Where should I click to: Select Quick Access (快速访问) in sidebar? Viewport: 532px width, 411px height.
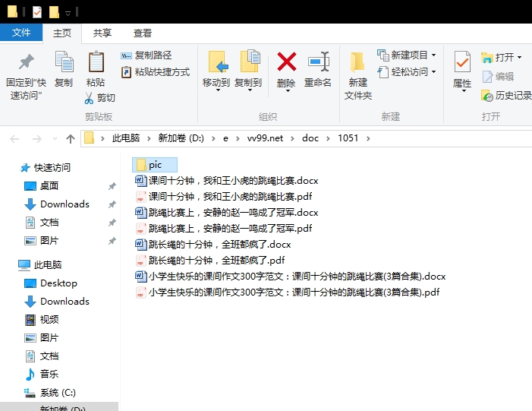pos(45,167)
